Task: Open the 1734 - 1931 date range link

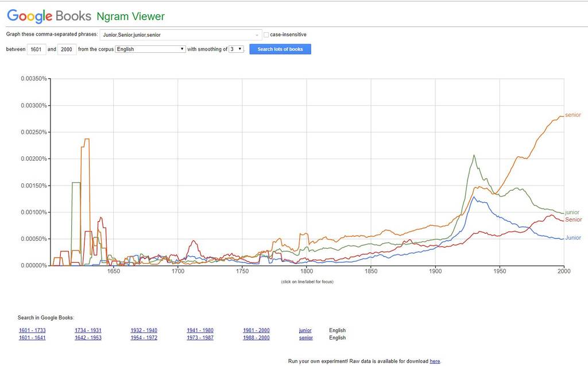Action: click(88, 330)
